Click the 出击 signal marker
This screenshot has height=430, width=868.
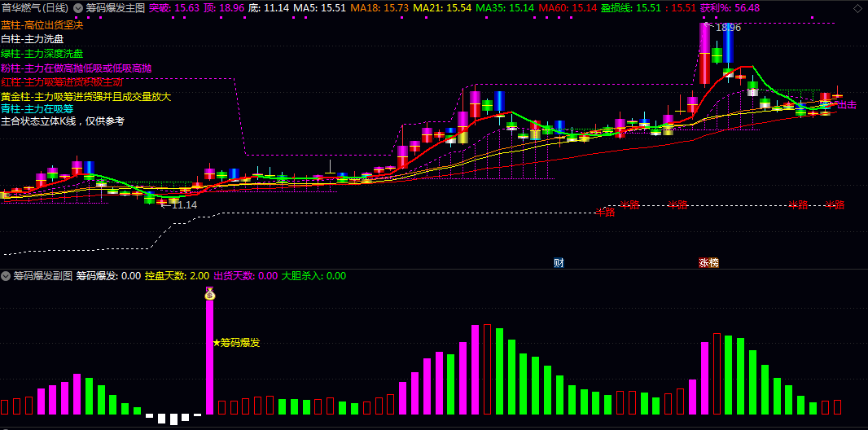pos(847,104)
